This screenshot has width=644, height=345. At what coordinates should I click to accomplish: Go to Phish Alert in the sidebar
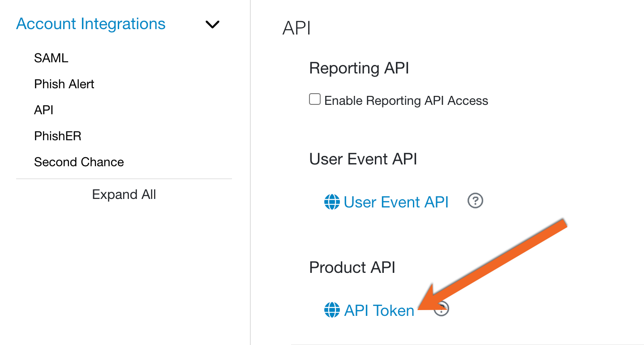click(64, 84)
